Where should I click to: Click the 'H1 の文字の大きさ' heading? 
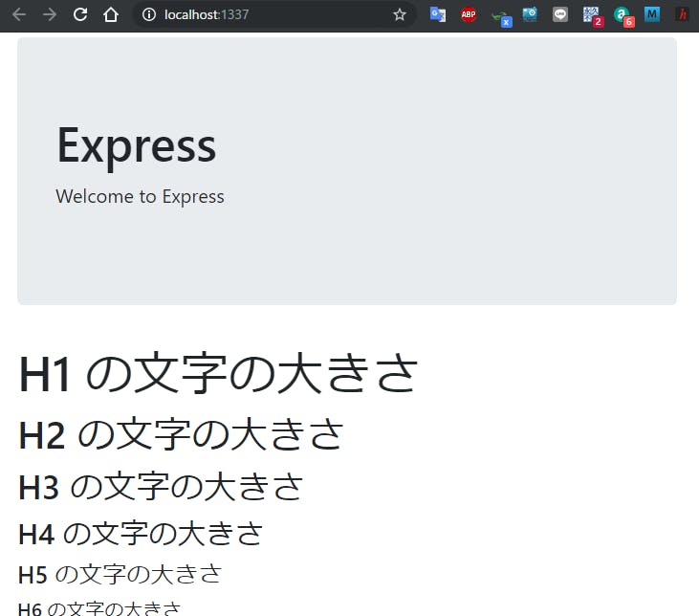(x=218, y=373)
